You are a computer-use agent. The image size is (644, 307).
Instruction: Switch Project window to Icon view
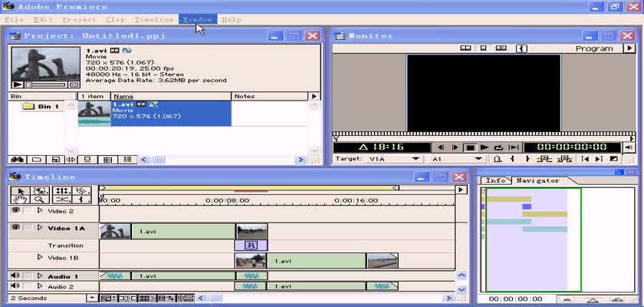click(x=87, y=160)
